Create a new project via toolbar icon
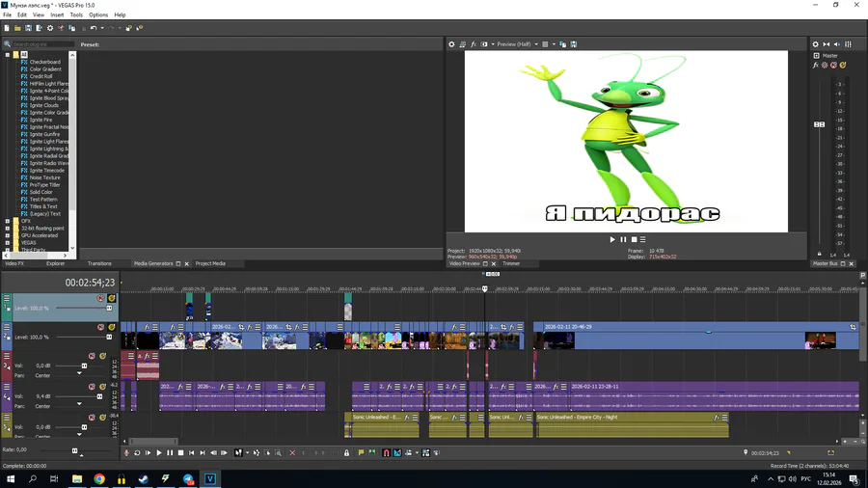868x488 pixels. point(7,28)
